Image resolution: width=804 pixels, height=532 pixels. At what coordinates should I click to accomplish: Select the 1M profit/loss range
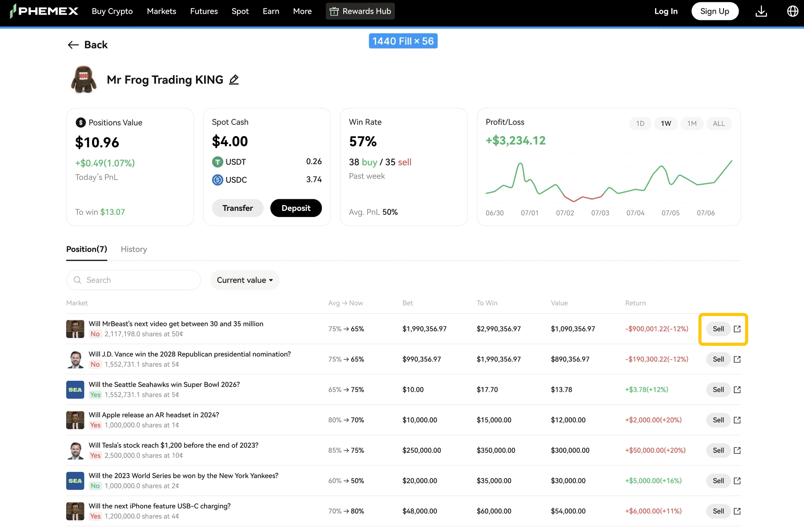tap(691, 124)
